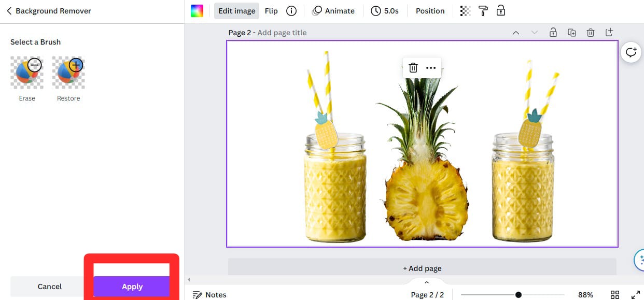Viewport: 644px width, 300px height.
Task: Lock the selected image
Action: [x=500, y=10]
